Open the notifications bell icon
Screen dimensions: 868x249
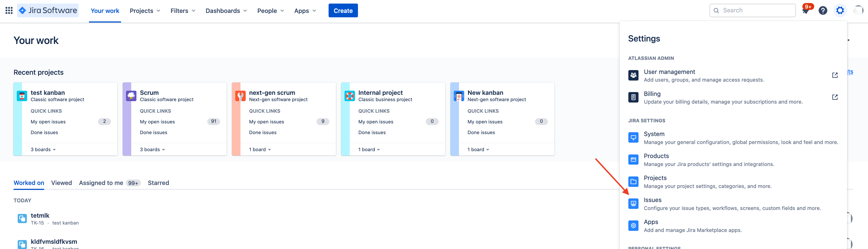tap(806, 10)
